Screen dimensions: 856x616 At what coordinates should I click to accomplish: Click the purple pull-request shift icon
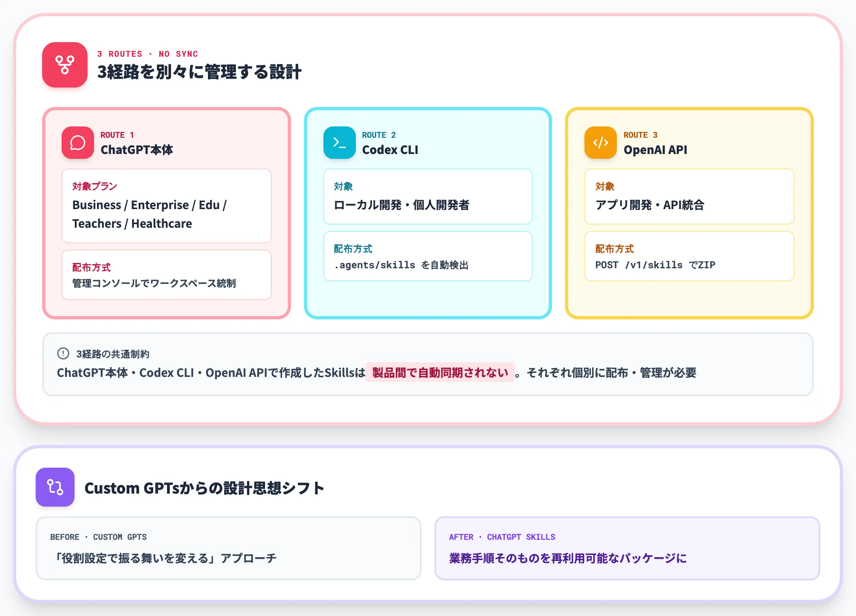tap(55, 487)
